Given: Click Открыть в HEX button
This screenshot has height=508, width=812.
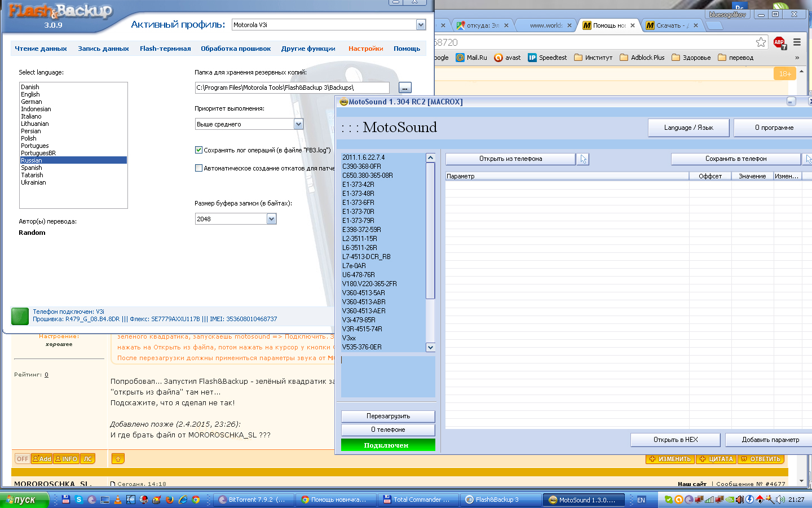Looking at the screenshot, I should coord(676,440).
